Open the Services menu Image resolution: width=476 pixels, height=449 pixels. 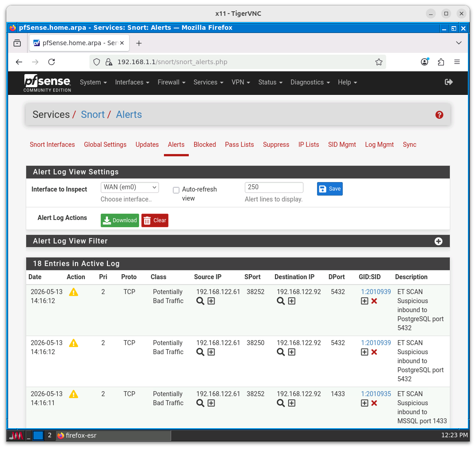(x=209, y=82)
